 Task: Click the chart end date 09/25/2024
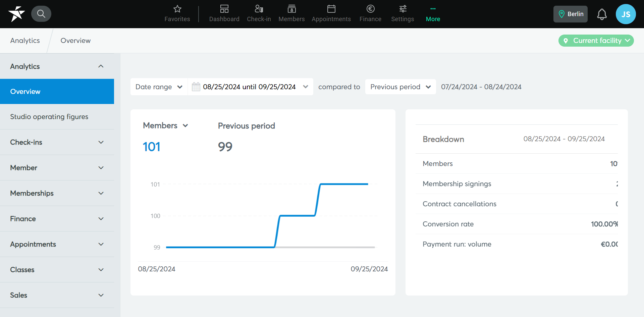coord(369,269)
